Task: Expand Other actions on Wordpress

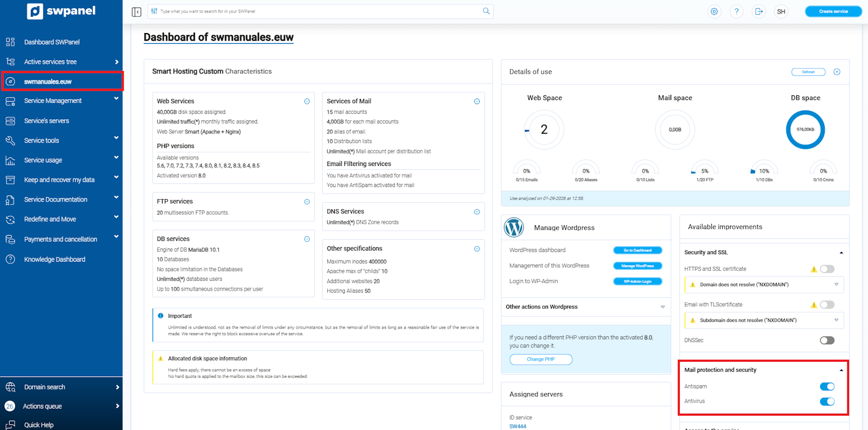Action: pos(662,307)
